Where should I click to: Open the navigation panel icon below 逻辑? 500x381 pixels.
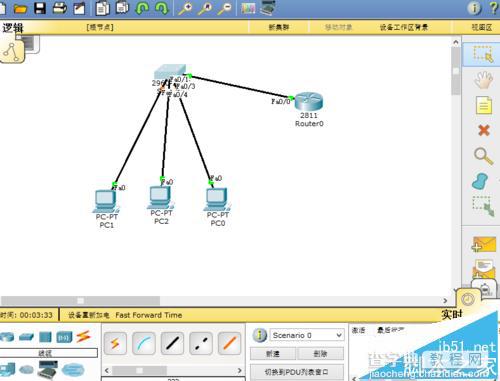[12, 51]
